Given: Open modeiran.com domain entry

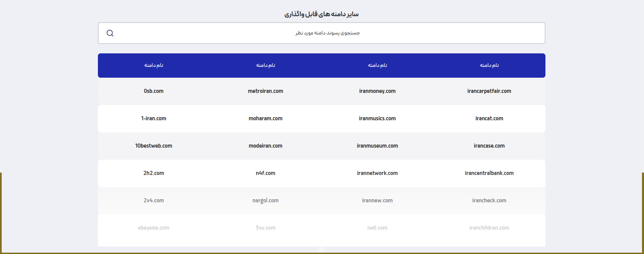Looking at the screenshot, I should tap(265, 146).
